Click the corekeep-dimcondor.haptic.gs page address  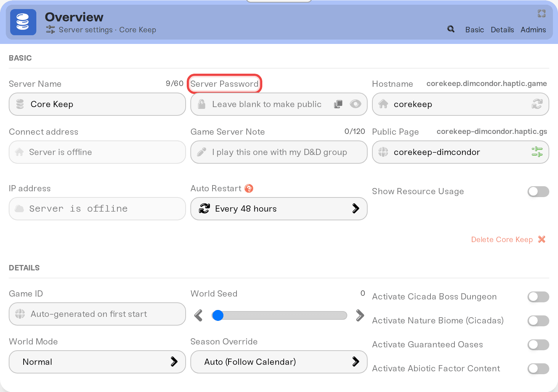click(492, 131)
